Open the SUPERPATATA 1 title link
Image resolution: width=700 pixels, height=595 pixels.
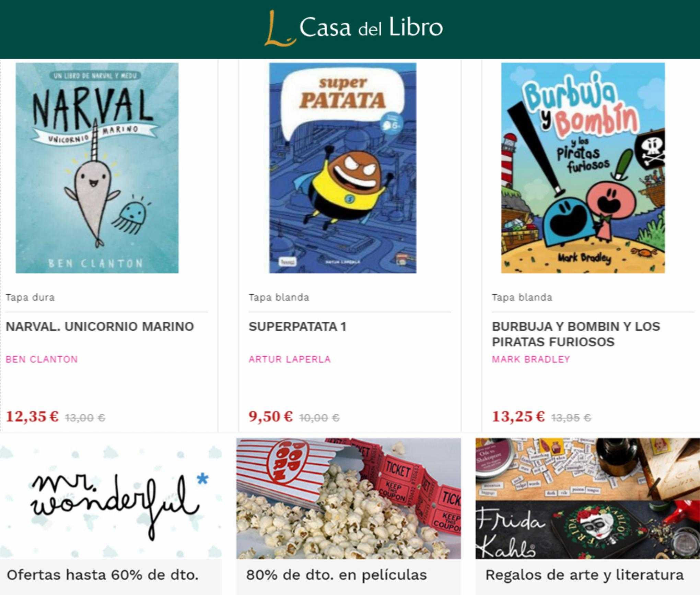297,326
